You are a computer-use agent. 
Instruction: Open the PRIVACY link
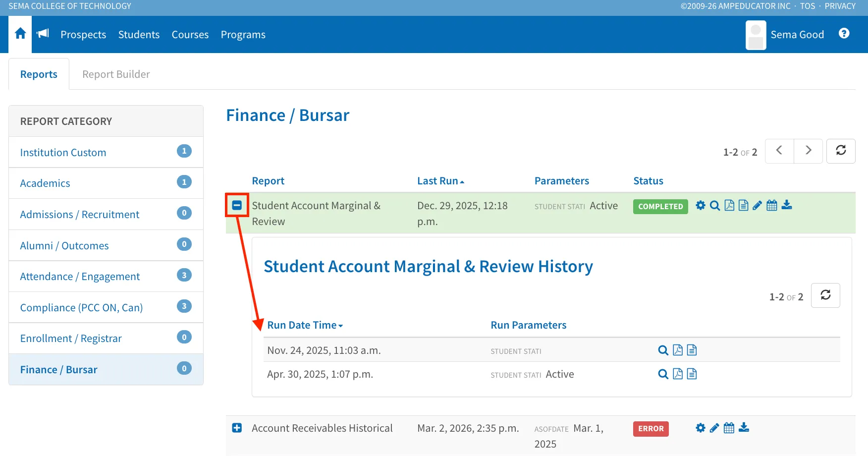(840, 6)
